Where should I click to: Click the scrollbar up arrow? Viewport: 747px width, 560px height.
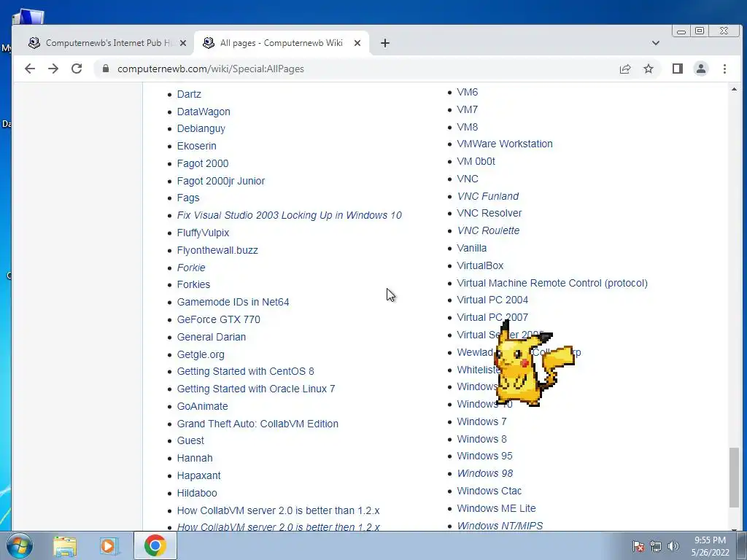[734, 89]
